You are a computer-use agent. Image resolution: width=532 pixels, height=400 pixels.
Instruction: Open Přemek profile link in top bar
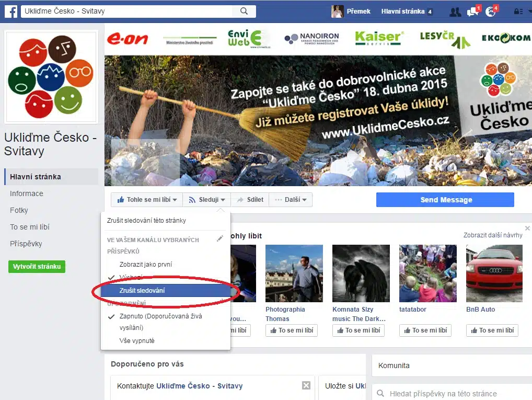(358, 12)
